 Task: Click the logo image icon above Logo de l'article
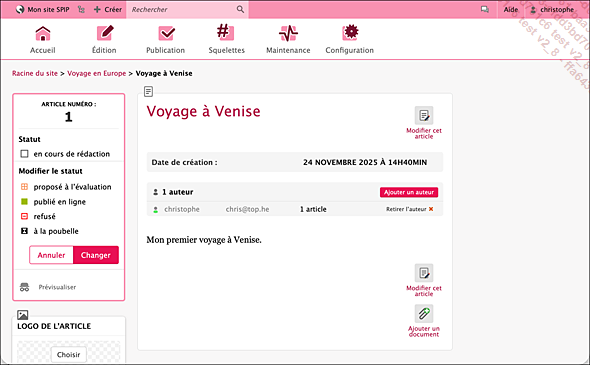23,315
